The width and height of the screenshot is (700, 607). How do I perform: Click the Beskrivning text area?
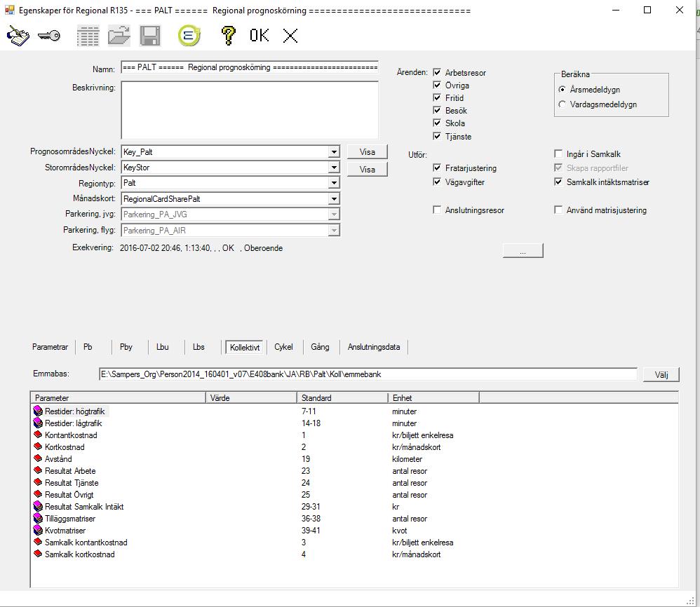tap(250, 110)
